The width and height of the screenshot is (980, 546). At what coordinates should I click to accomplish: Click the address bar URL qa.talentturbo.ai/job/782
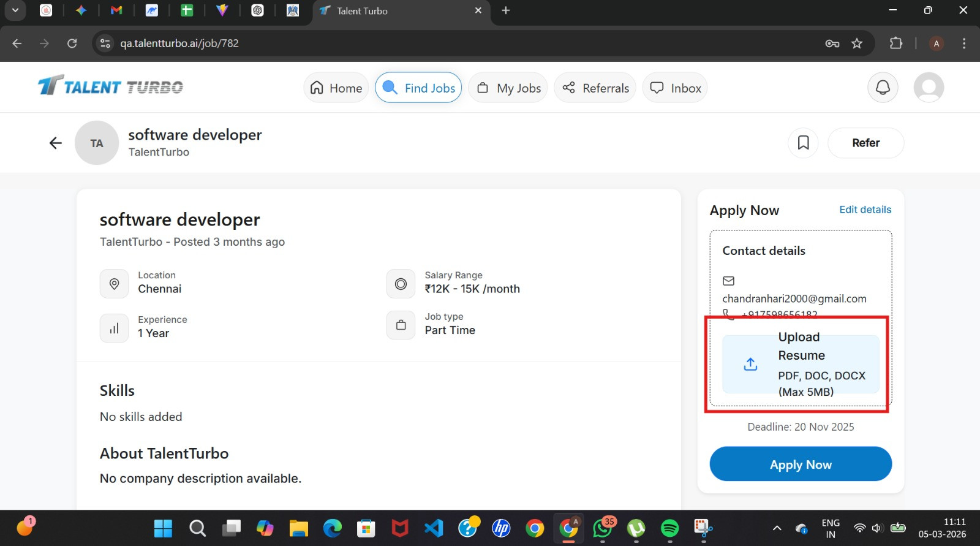tap(179, 43)
